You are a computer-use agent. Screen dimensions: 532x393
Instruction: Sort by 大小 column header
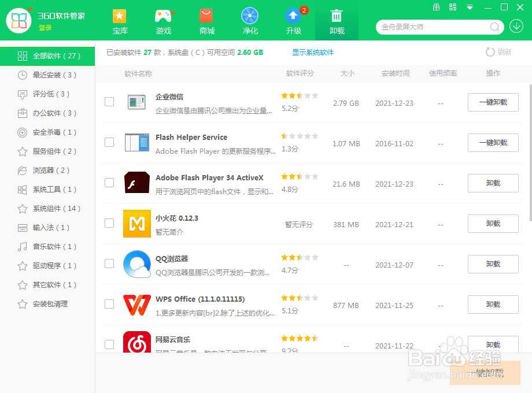coord(348,73)
